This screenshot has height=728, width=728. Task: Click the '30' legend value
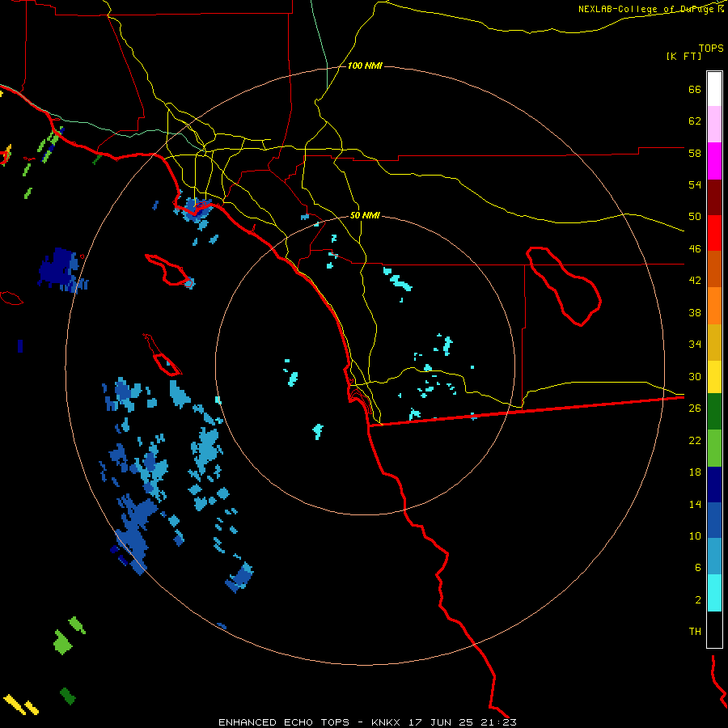click(695, 376)
